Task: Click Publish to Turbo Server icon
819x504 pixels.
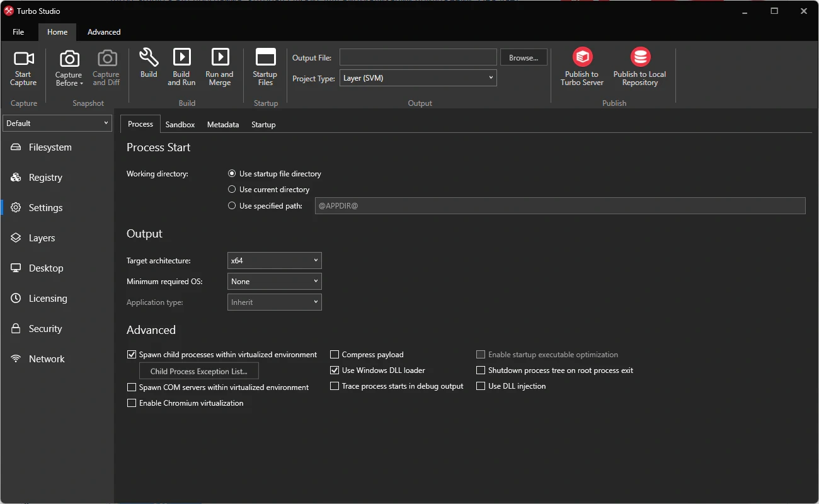Action: coord(582,57)
